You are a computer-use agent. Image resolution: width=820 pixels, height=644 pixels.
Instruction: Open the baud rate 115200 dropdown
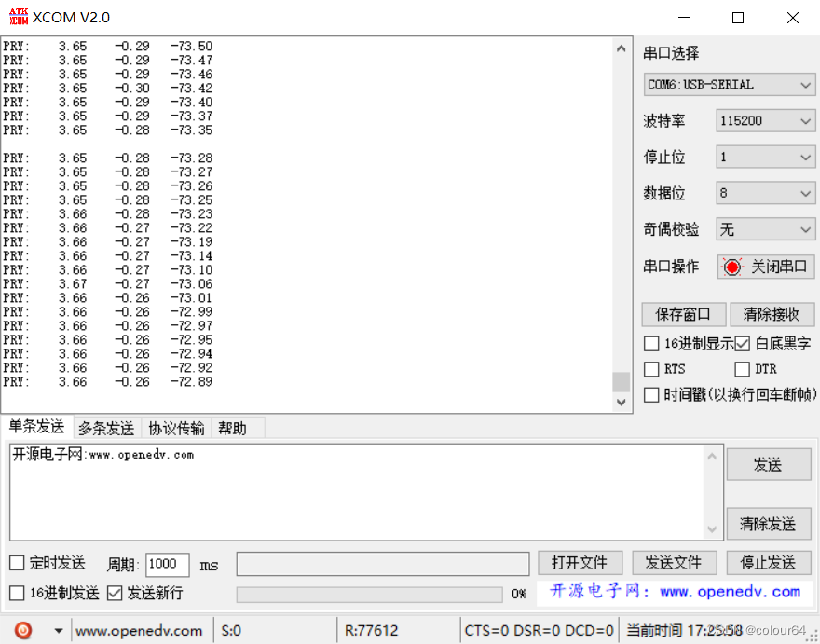[x=765, y=121]
